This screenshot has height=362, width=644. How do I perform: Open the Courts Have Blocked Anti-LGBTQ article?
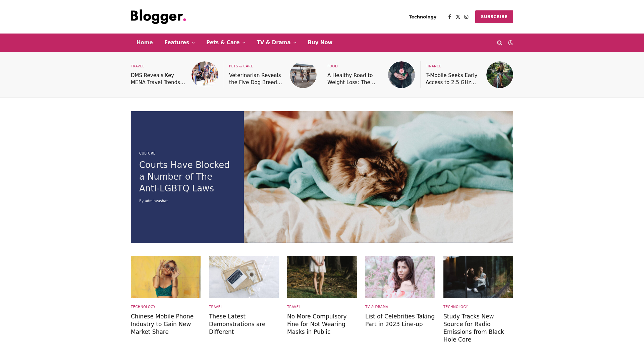pos(184,177)
